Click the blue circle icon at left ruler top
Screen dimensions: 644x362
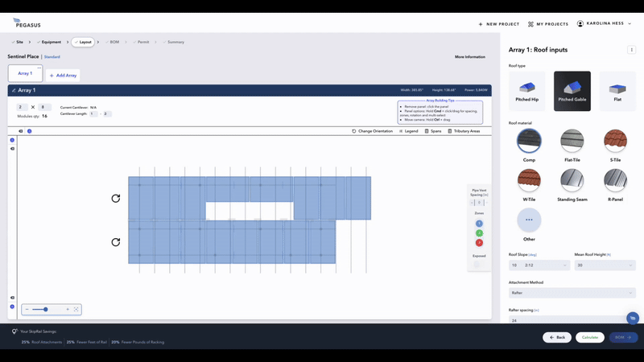(x=12, y=140)
